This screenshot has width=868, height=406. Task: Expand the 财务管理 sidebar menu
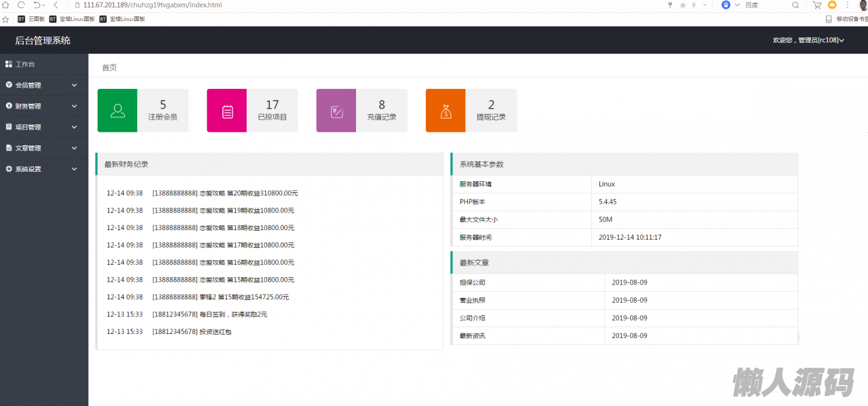(x=44, y=106)
